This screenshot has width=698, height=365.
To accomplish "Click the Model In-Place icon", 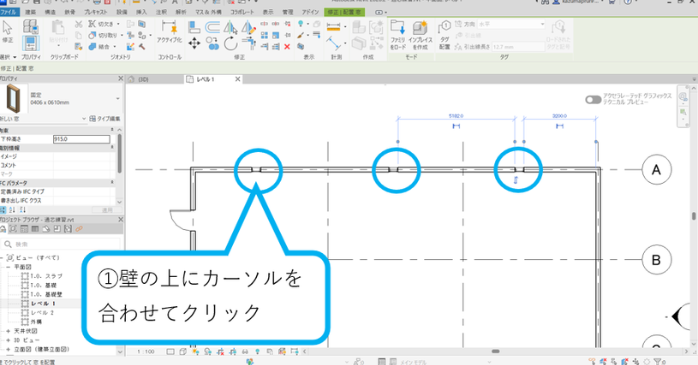I will (x=420, y=28).
